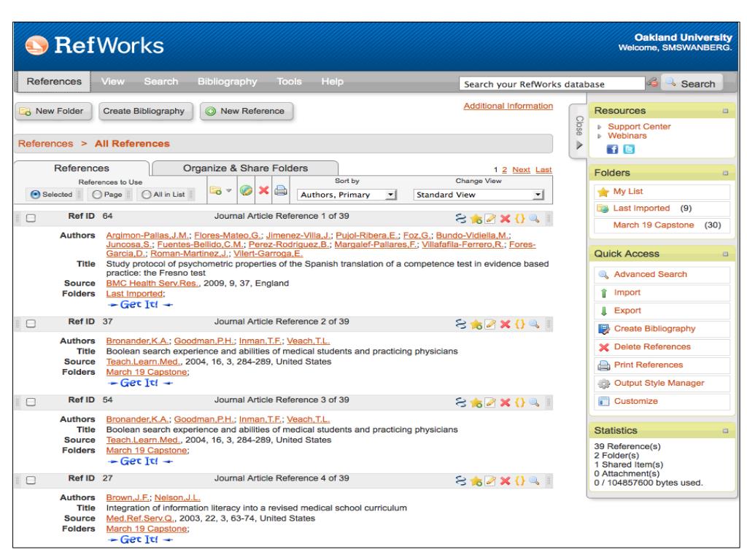View Ref ID 64 with its magnifier icon
The image size is (747, 560).
tap(534, 218)
